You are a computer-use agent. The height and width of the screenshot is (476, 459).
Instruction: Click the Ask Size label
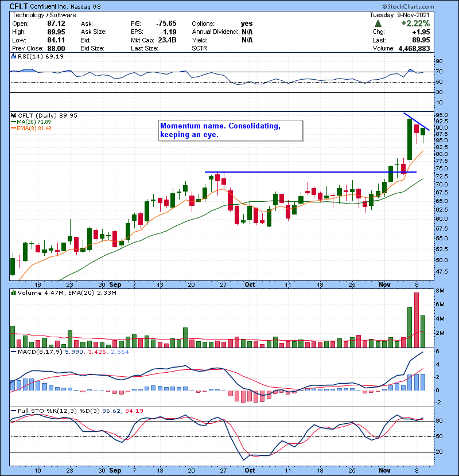click(94, 32)
